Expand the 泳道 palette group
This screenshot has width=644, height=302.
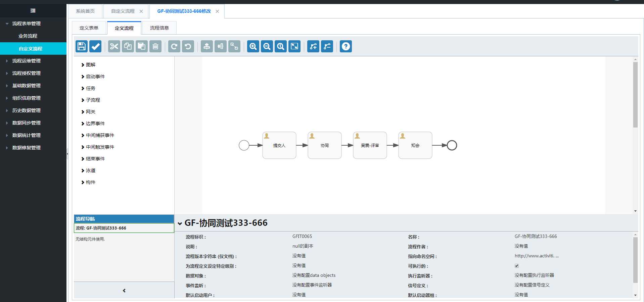[x=88, y=170]
